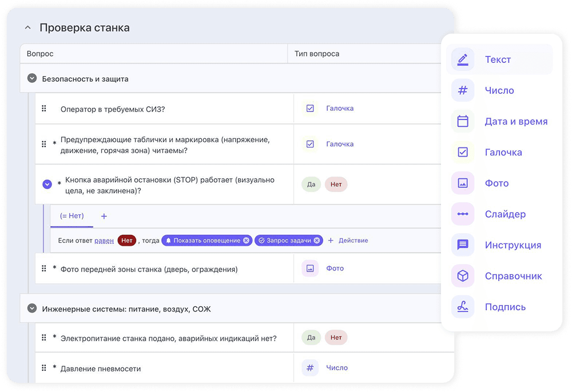Toggle Да for the электропитание станка question
Image resolution: width=572 pixels, height=392 pixels.
pos(311,337)
